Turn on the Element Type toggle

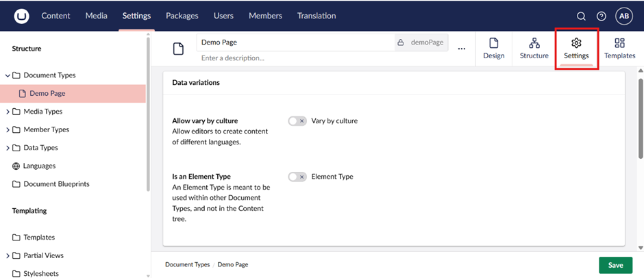[297, 177]
